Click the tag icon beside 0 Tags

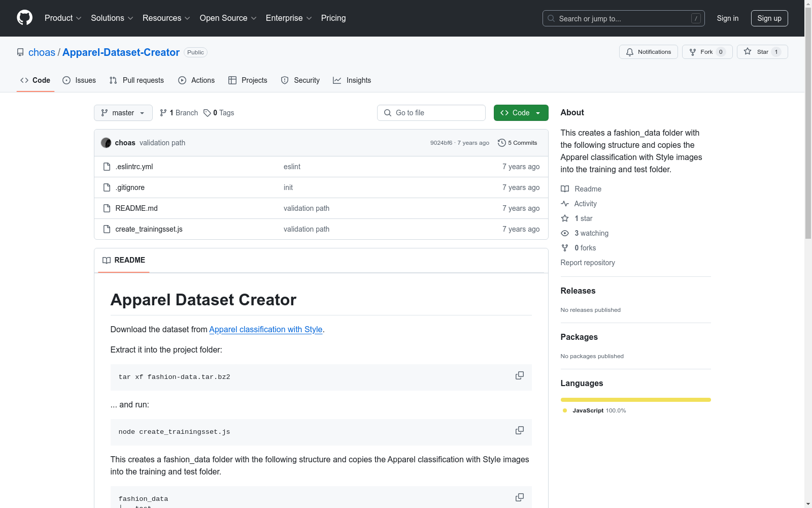(207, 113)
